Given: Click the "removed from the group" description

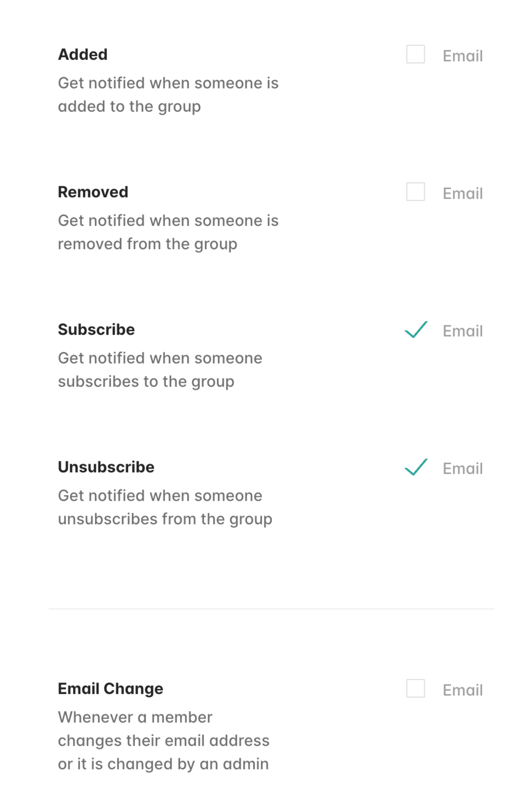Looking at the screenshot, I should pyautogui.click(x=147, y=244).
